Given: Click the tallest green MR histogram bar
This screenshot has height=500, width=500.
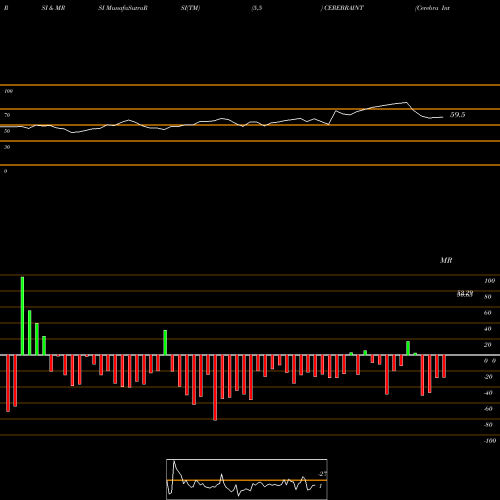Looking at the screenshot, I should (x=22, y=316).
